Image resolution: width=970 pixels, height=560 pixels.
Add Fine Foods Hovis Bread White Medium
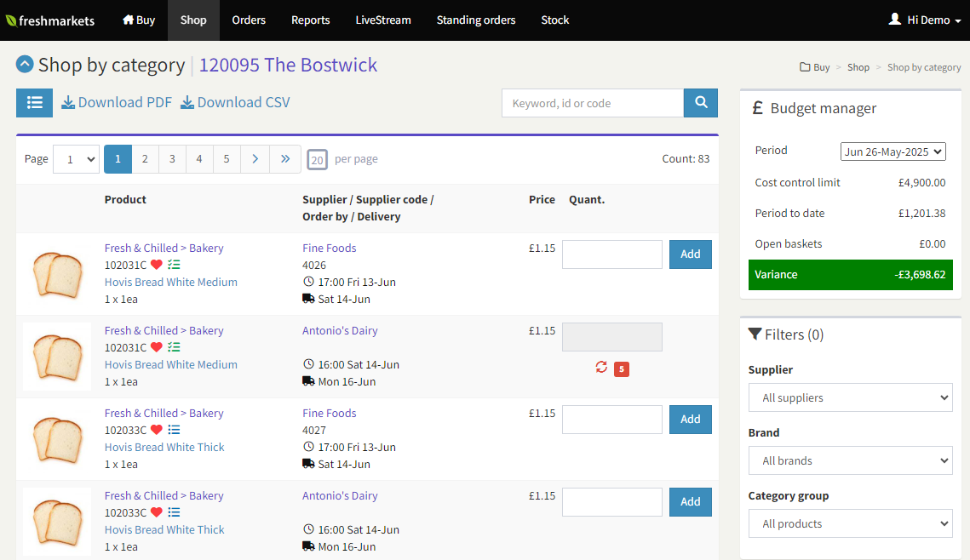coord(691,254)
